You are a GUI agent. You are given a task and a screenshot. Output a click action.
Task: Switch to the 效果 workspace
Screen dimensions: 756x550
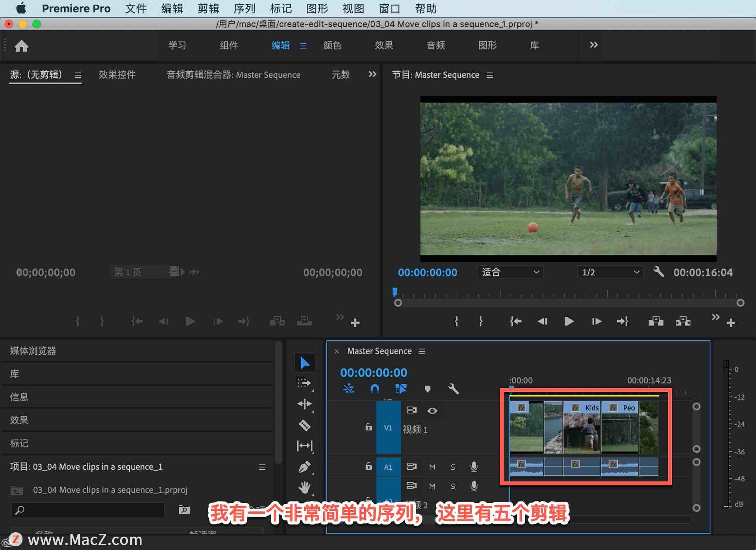[x=384, y=45]
